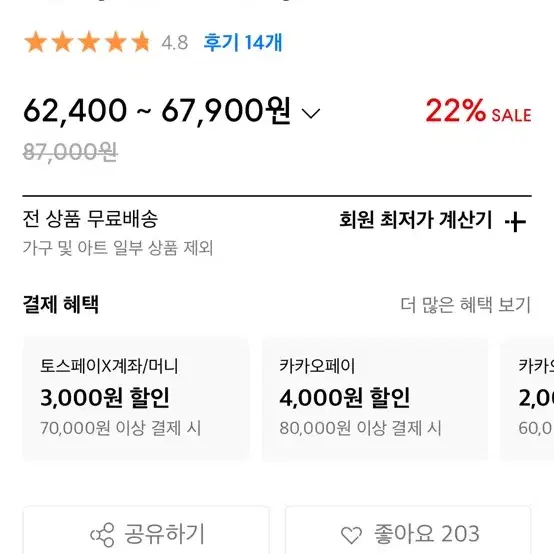Toggle the 좋아요 203 like button

pyautogui.click(x=408, y=530)
